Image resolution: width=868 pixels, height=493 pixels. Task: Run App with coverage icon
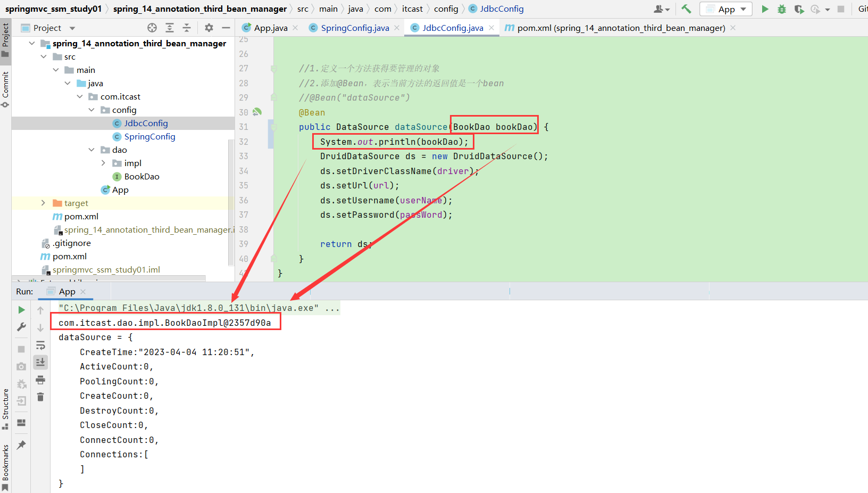pos(799,9)
